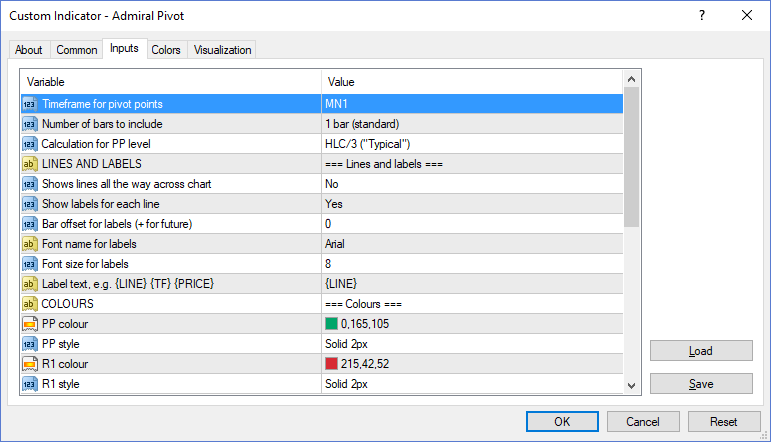Click the color icon beside PP colour

click(29, 324)
